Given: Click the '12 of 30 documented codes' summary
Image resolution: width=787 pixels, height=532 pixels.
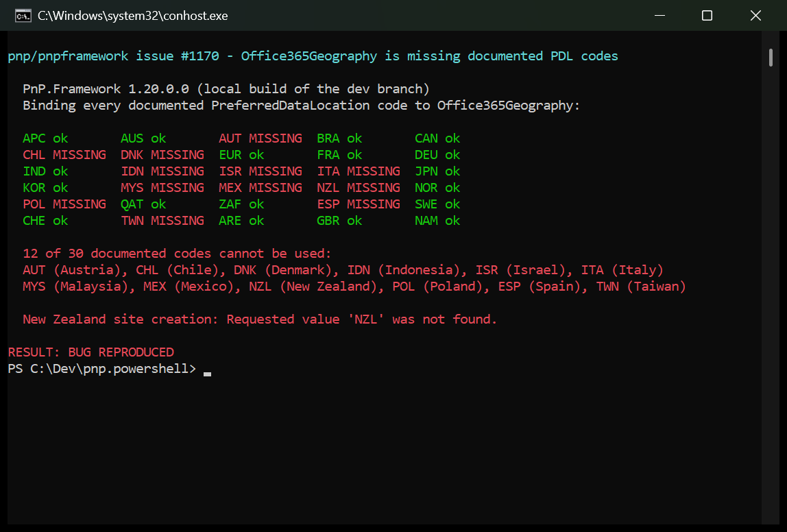Looking at the screenshot, I should click(x=177, y=254).
